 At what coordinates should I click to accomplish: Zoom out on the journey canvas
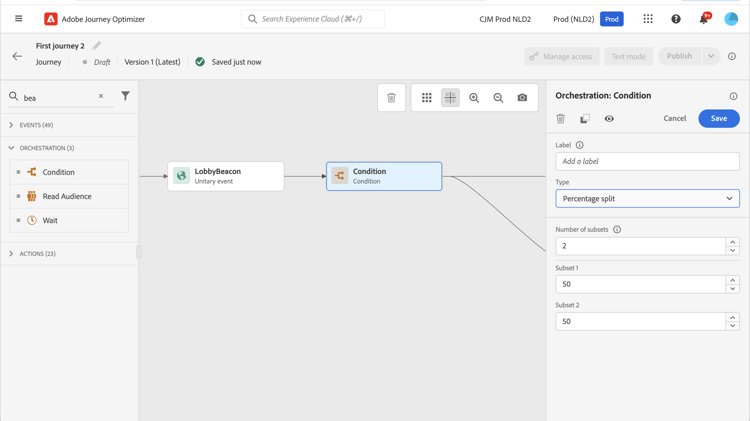(498, 98)
